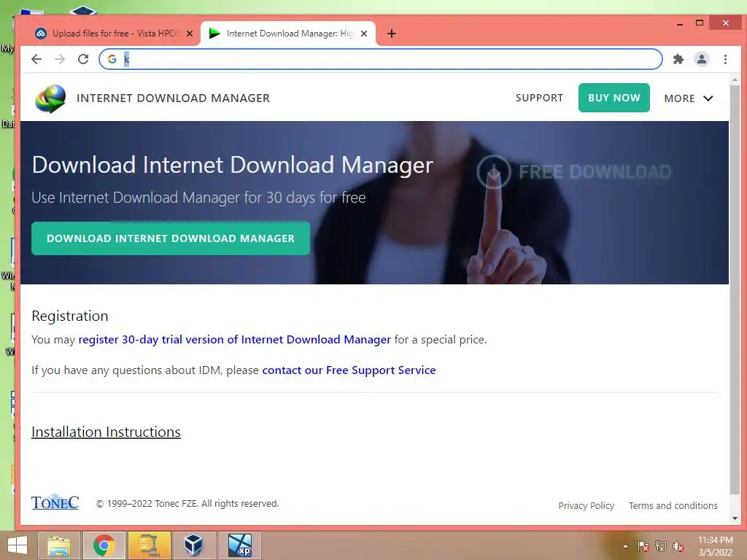Click the BUY NOW button

(614, 98)
